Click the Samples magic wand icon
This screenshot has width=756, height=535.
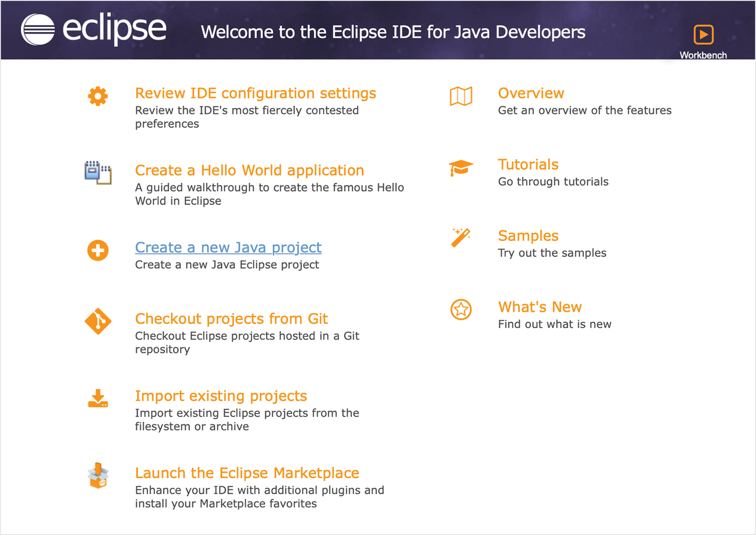tap(461, 238)
